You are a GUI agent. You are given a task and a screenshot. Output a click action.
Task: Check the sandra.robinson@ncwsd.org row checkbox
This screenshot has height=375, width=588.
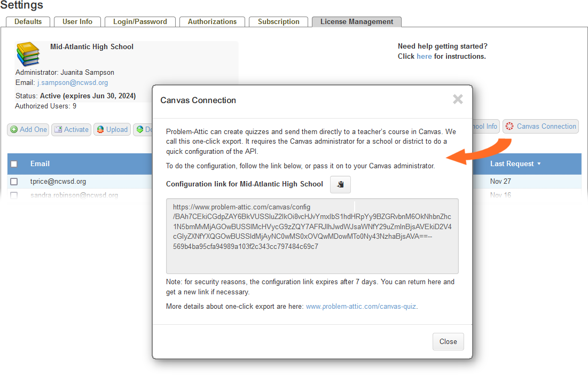[x=14, y=196]
